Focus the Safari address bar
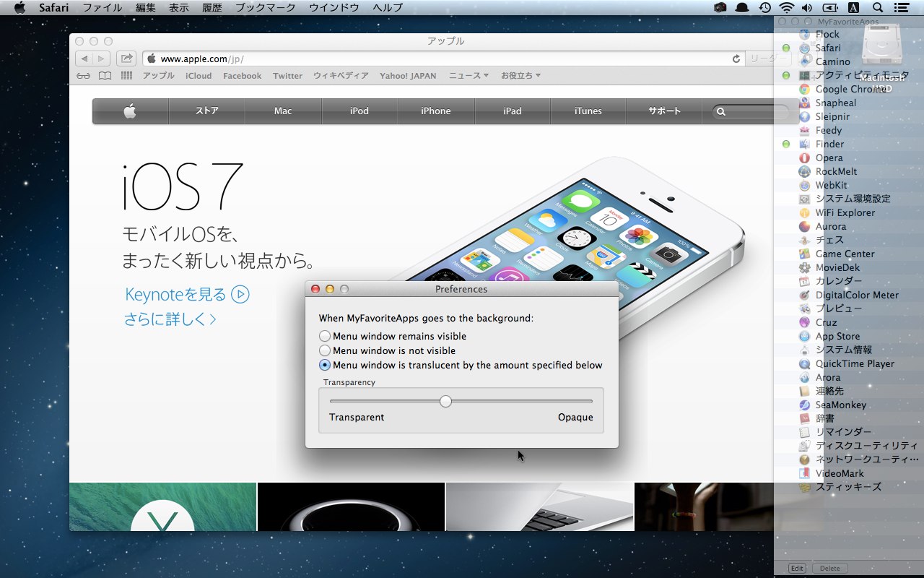 coord(444,59)
